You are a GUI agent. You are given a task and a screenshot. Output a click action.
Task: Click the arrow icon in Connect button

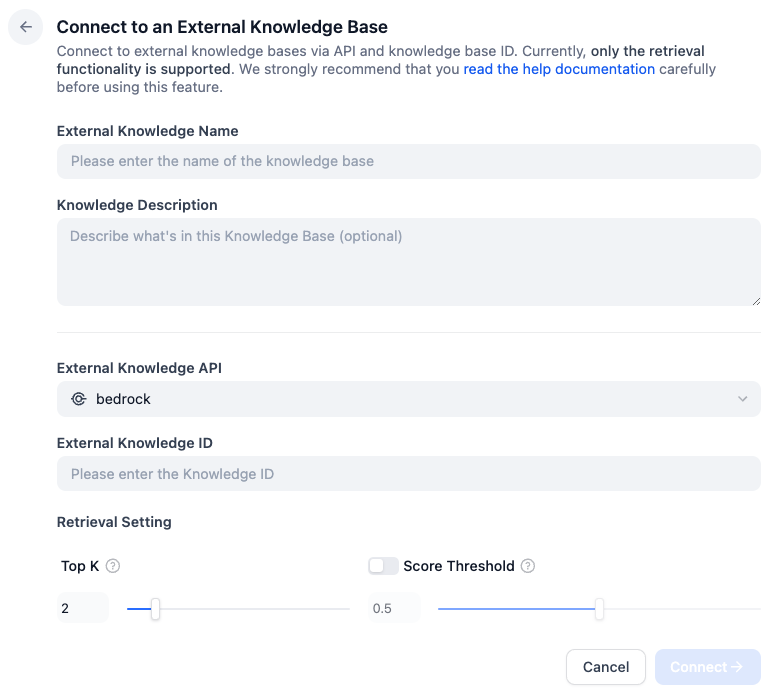click(737, 667)
